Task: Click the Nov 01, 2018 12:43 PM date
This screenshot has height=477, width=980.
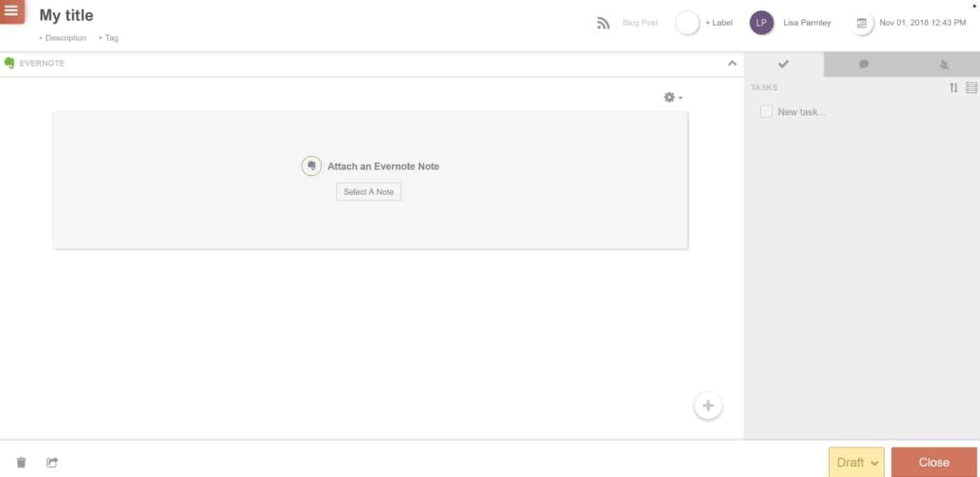Action: (x=923, y=23)
